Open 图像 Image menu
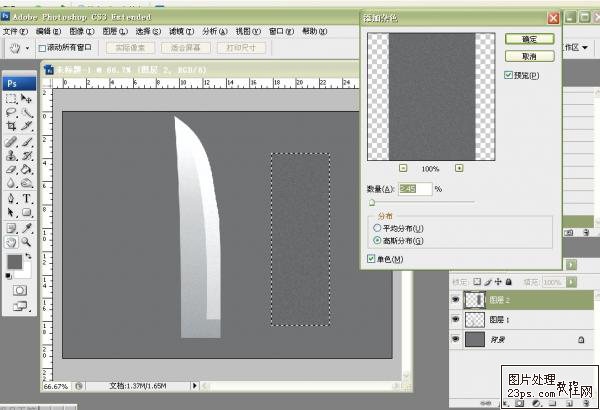This screenshot has width=600, height=410. pos(82,31)
